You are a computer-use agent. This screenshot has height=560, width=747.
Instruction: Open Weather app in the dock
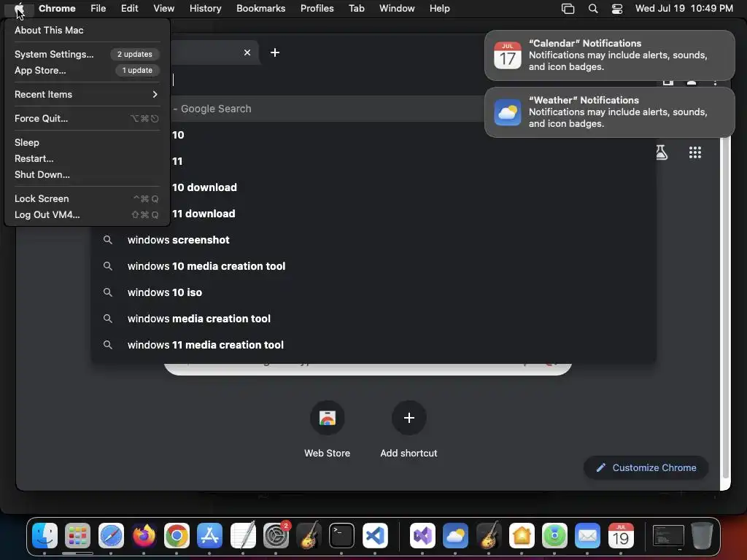coord(455,536)
